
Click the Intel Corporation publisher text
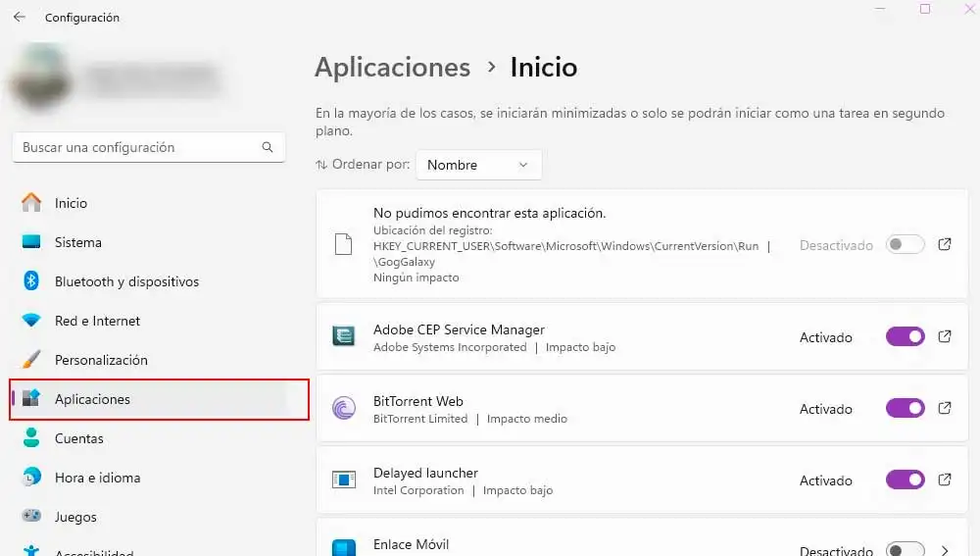[418, 490]
